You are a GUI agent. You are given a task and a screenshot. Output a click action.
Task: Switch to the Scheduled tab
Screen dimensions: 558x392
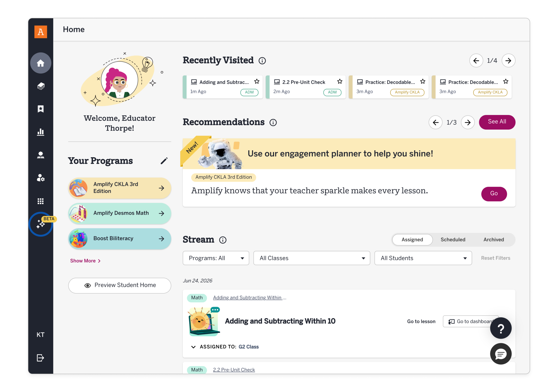(x=453, y=240)
